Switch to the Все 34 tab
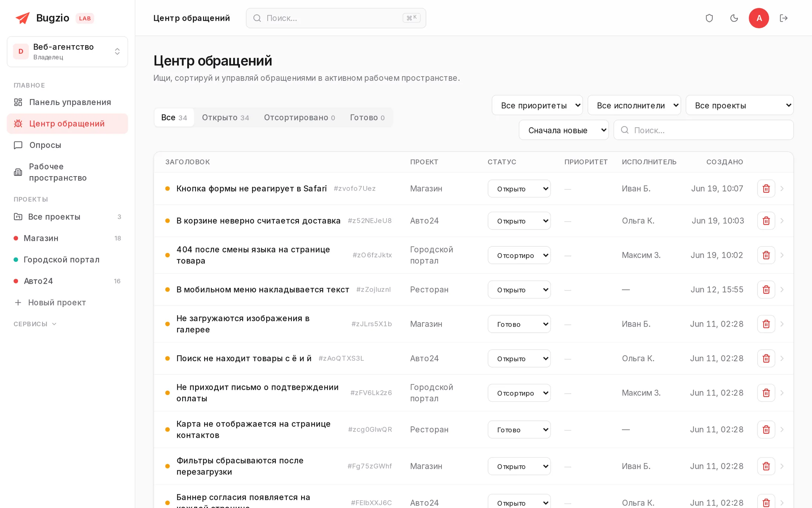Viewport: 812px width, 508px height. pyautogui.click(x=174, y=117)
